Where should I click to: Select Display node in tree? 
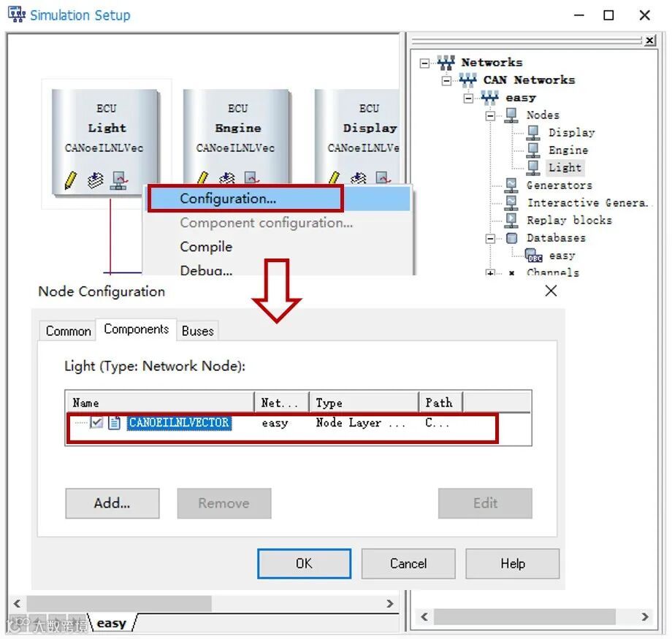pos(572,133)
